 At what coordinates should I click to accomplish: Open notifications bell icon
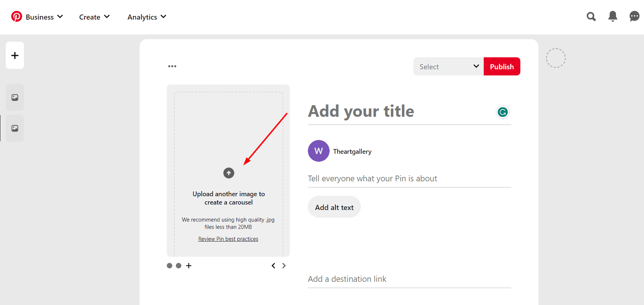[613, 16]
